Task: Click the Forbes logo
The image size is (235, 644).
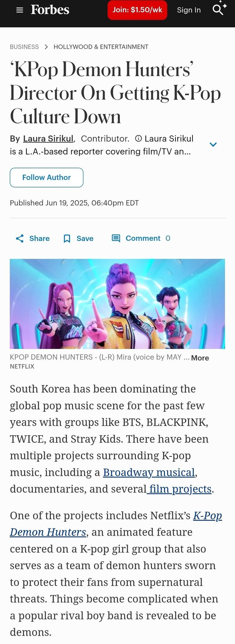Action: [x=50, y=10]
